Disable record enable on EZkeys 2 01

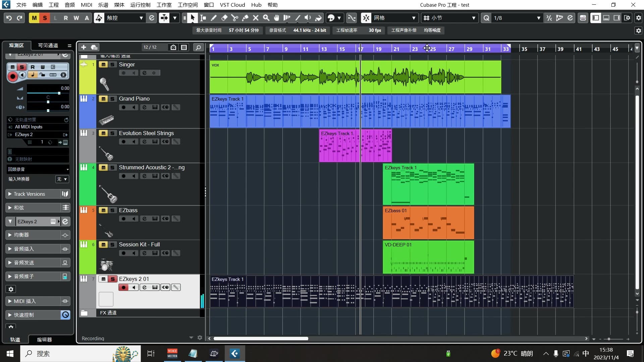tap(123, 288)
